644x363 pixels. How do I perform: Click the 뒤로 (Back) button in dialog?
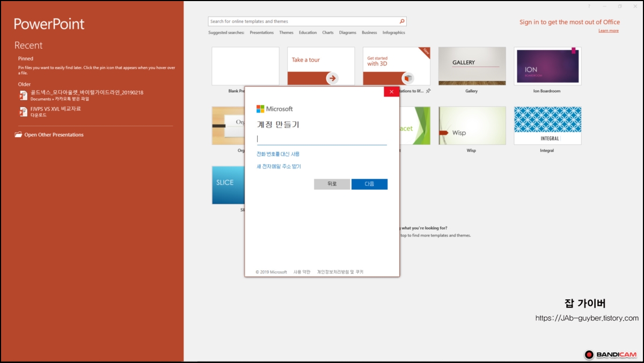coord(332,184)
